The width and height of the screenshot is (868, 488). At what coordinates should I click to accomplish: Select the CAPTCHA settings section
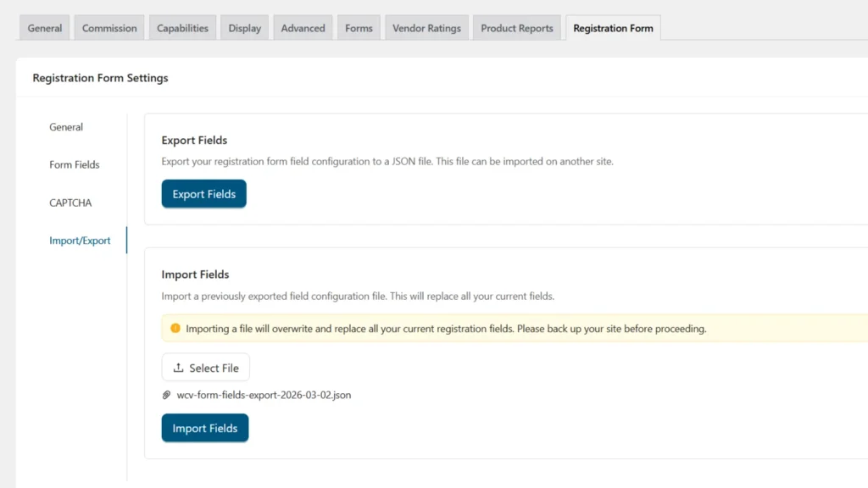click(70, 202)
